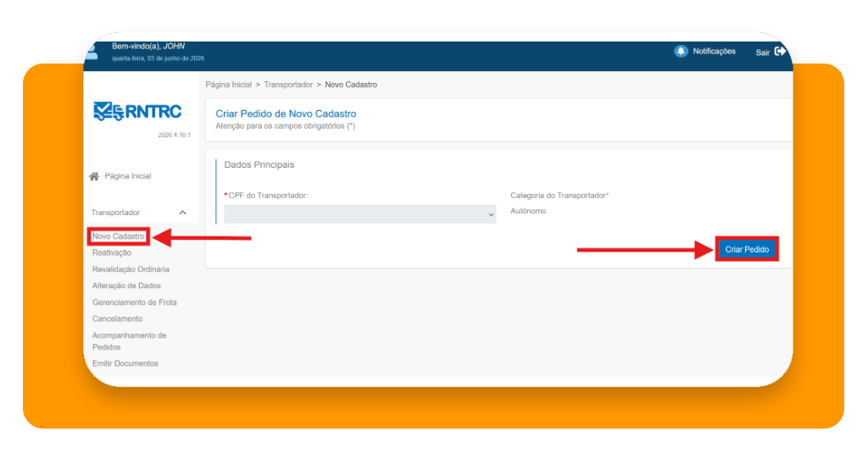Click the Notificações label
Screen dimensions: 868x454
[x=714, y=52]
